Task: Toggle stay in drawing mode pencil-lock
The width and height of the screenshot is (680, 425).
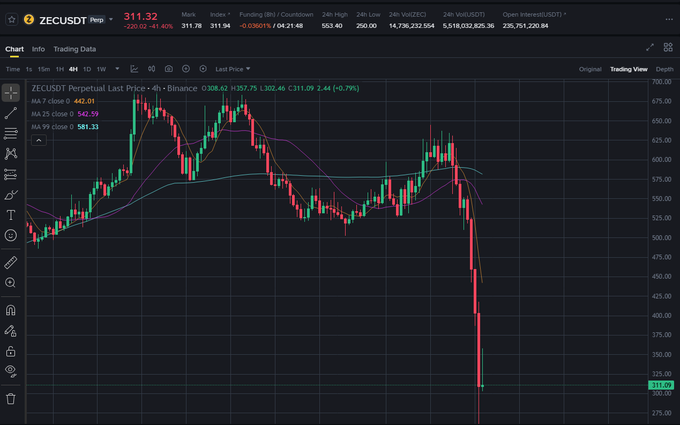Action: click(11, 331)
